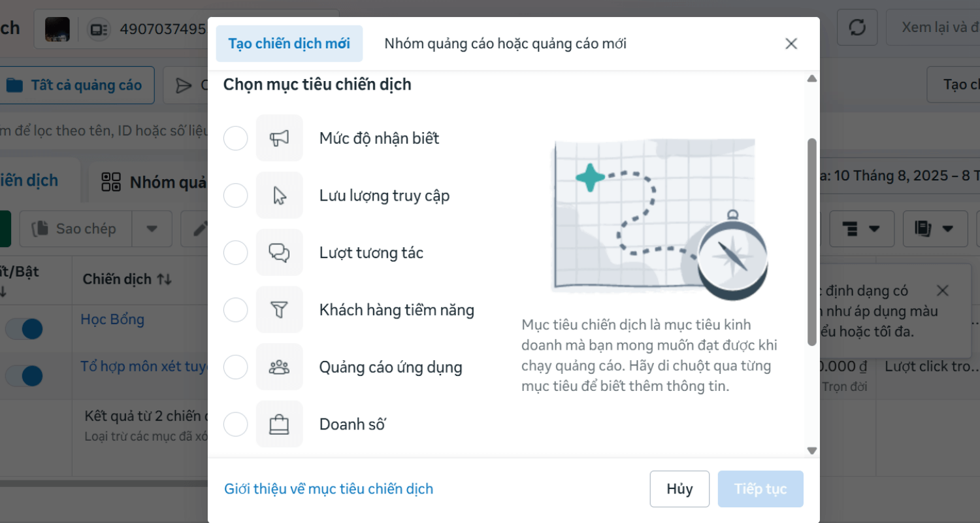Click the dialog's vertical scrollbar thumb
The image size is (980, 523).
coord(812,242)
